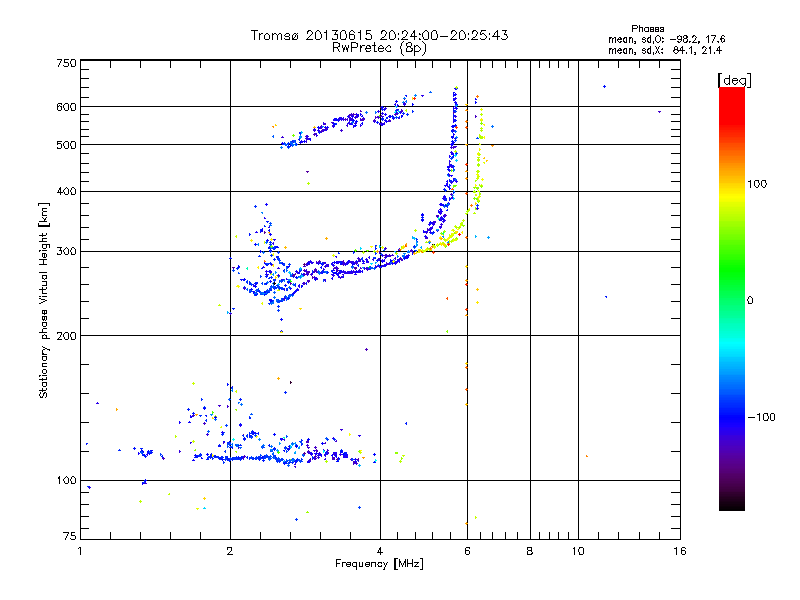Image resolution: width=800 pixels, height=600 pixels.
Task: Click the colorbar '100' tick label
Action: 757,184
